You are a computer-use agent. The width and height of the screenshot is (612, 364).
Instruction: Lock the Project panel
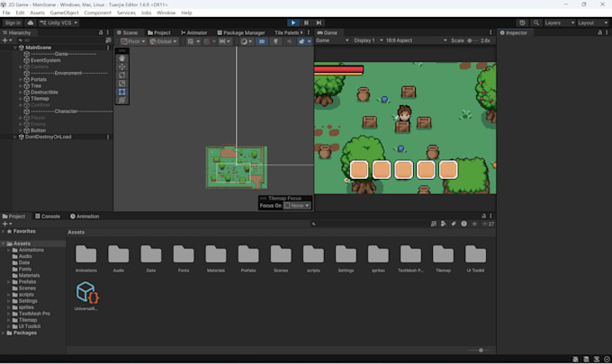pyautogui.click(x=483, y=216)
